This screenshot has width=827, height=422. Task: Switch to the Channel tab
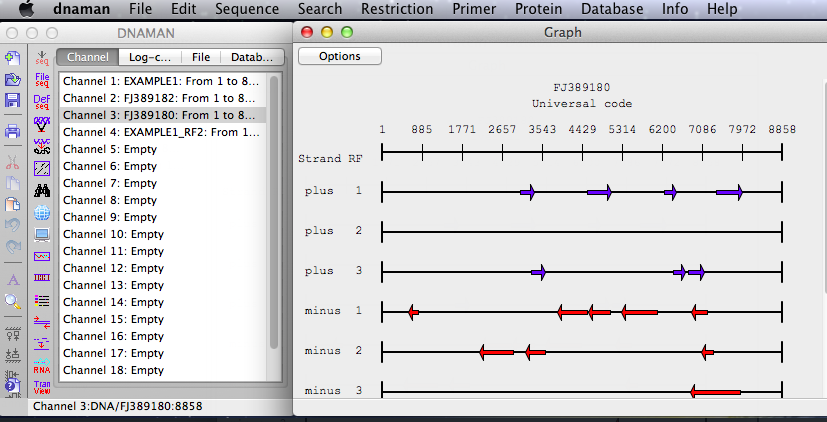88,57
